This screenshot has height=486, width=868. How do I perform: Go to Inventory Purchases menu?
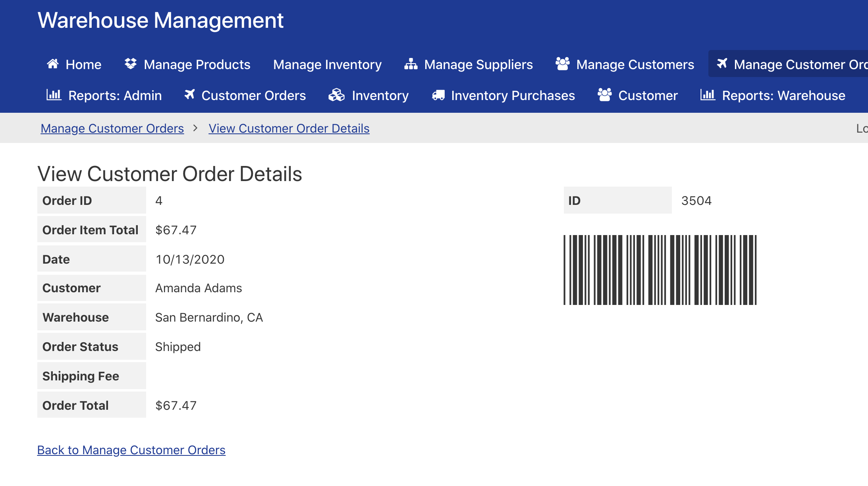point(513,95)
